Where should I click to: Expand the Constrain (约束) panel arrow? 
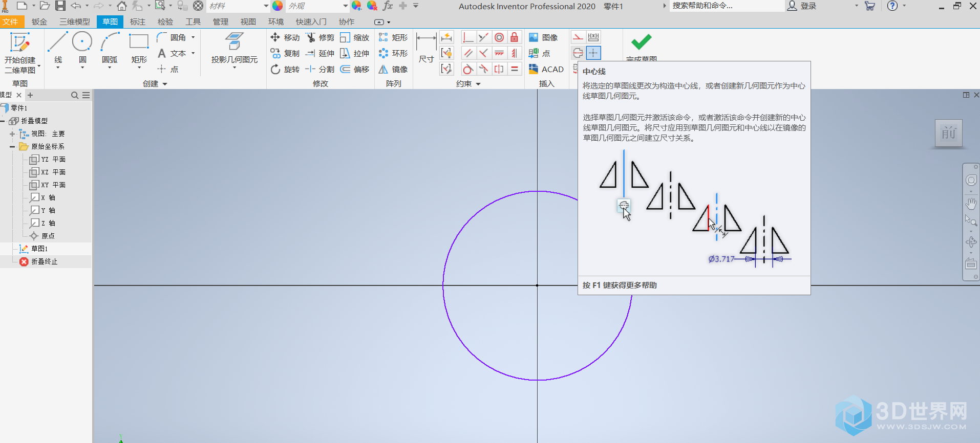(x=478, y=84)
